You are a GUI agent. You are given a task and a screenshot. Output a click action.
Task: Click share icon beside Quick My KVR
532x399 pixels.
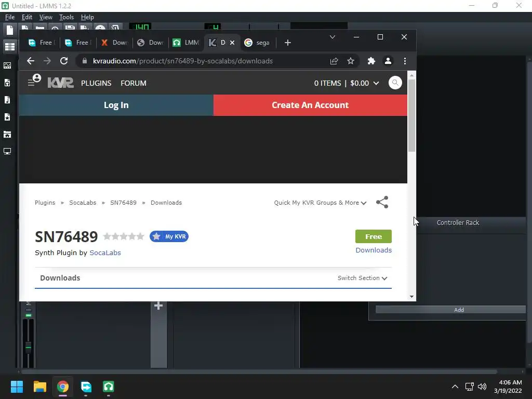pyautogui.click(x=382, y=202)
